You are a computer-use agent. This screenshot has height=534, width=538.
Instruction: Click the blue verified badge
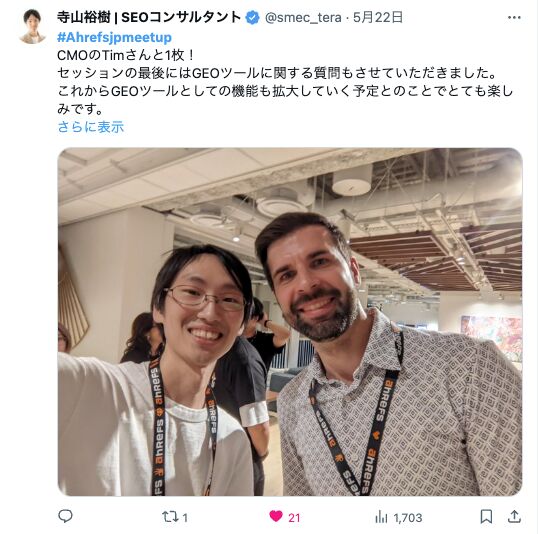point(253,18)
